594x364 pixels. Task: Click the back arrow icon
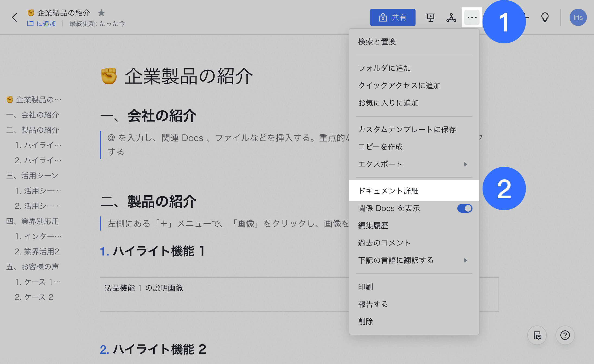click(15, 18)
